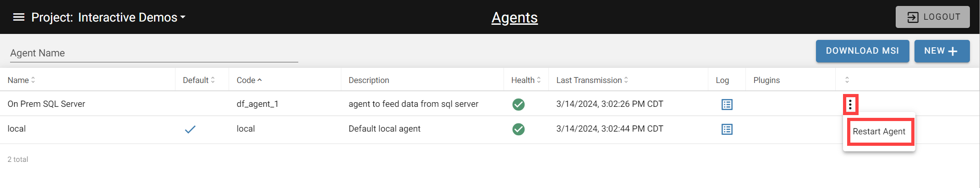
Task: Click the Agents page title link
Action: 515,17
